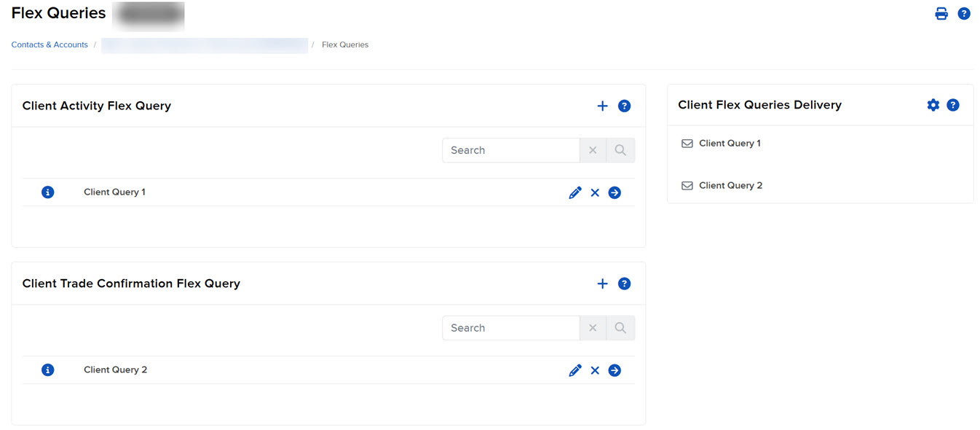The height and width of the screenshot is (430, 980).
Task: Edit Client Query 2 with the pencil icon
Action: click(575, 370)
